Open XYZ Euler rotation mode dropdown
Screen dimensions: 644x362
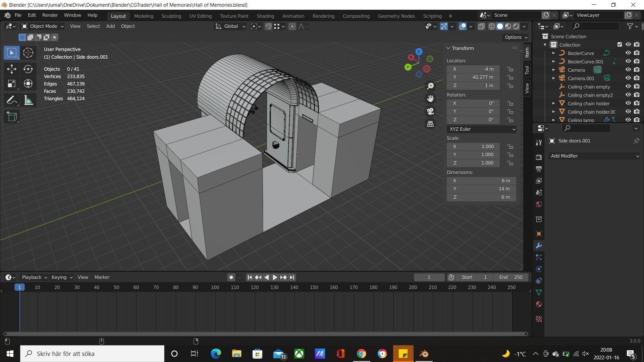point(481,129)
